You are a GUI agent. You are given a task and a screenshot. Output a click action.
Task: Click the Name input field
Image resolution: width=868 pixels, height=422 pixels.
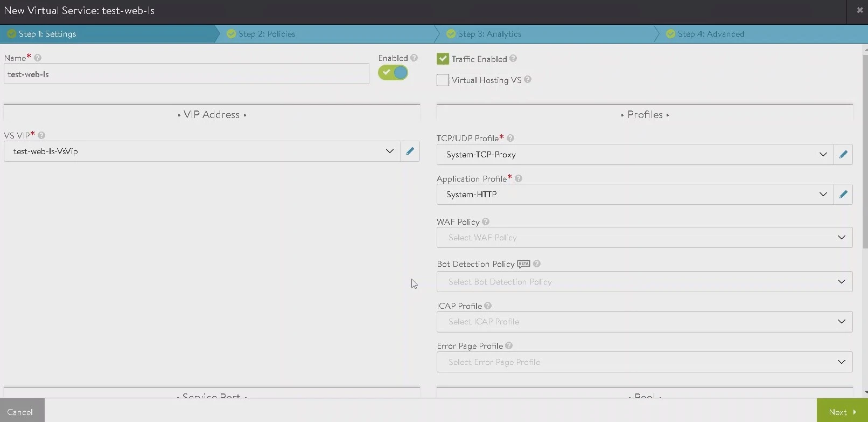pyautogui.click(x=186, y=74)
